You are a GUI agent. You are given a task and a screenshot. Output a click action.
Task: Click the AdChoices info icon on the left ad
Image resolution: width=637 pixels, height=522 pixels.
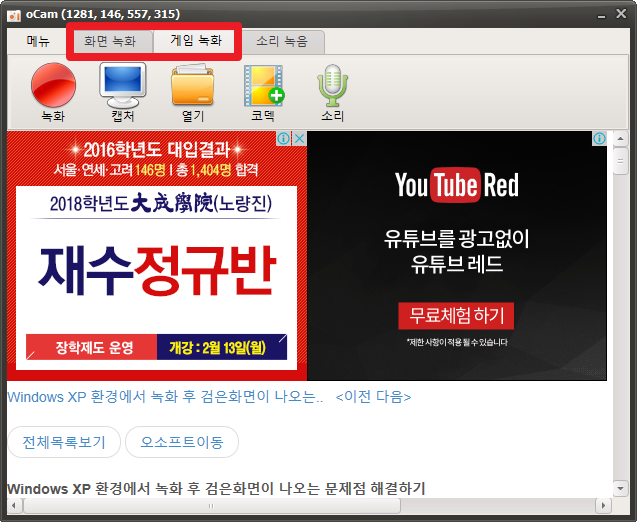[x=284, y=139]
